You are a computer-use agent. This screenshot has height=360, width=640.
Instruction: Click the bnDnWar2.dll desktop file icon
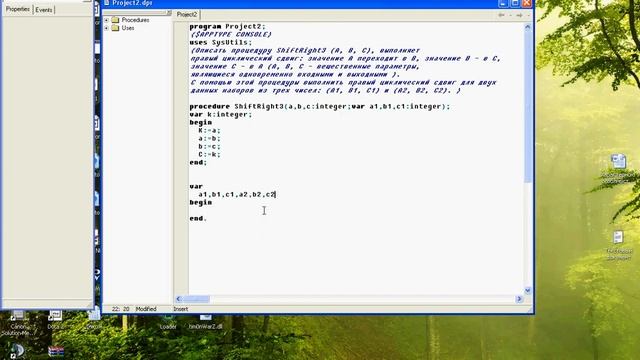click(205, 322)
